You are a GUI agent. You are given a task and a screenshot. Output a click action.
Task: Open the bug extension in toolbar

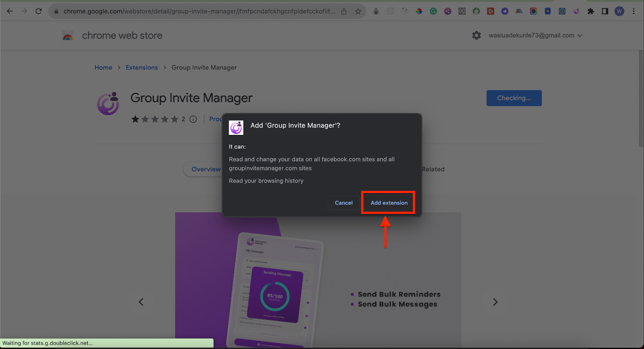[x=376, y=11]
